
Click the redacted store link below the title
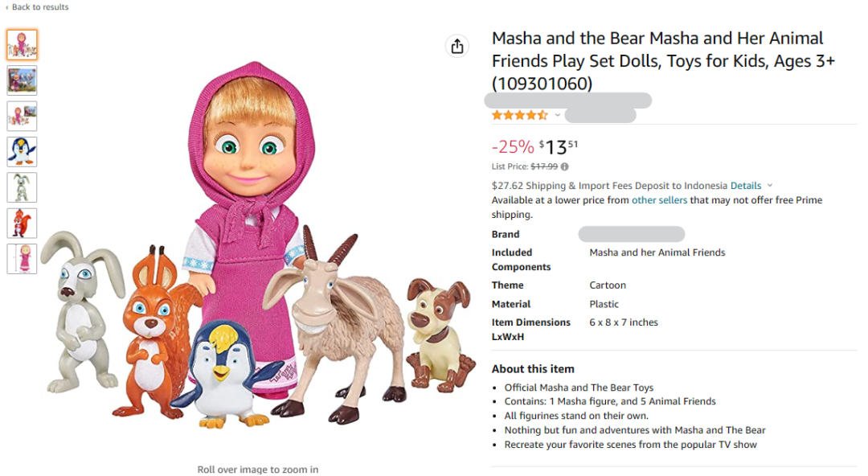coord(567,101)
